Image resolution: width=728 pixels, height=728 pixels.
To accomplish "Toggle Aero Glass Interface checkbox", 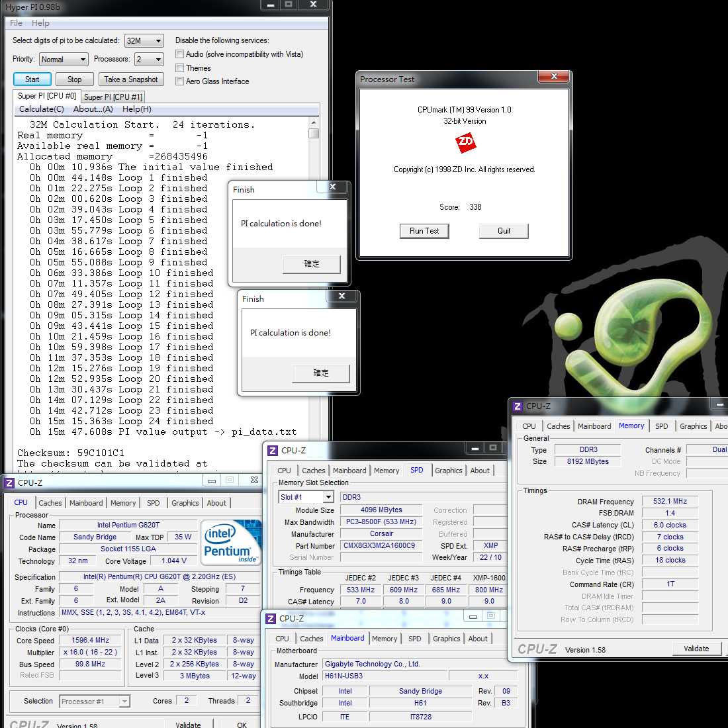I will tap(179, 81).
